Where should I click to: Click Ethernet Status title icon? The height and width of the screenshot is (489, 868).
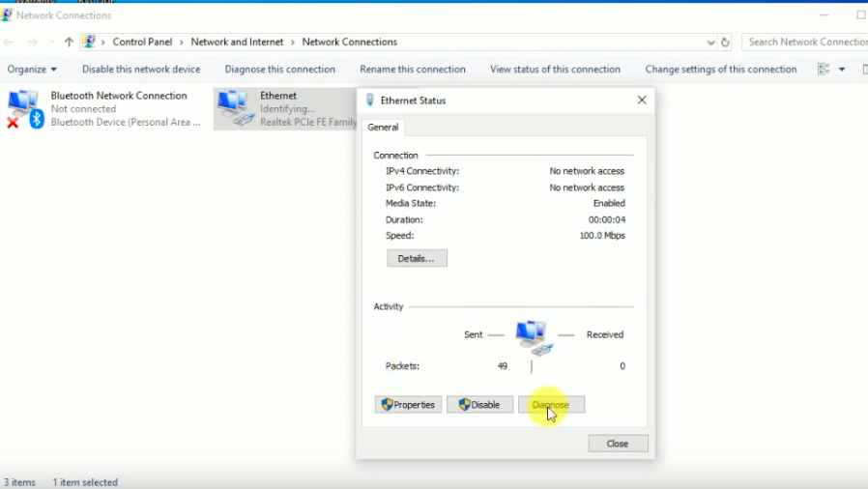tap(370, 101)
